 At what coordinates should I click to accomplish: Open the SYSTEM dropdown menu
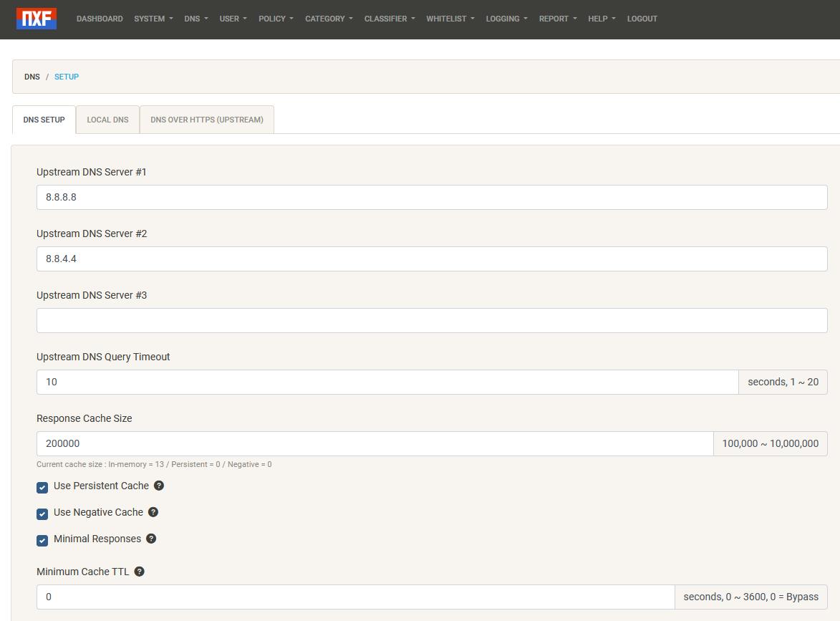[x=153, y=19]
